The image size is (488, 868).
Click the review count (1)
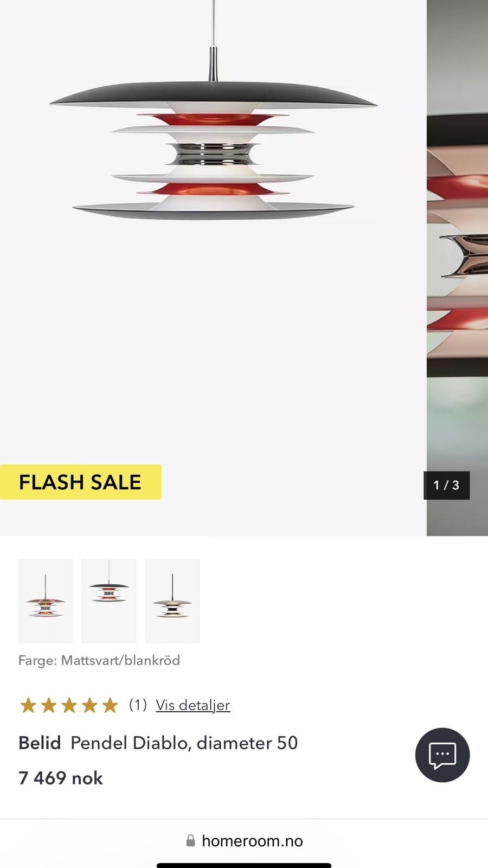138,705
